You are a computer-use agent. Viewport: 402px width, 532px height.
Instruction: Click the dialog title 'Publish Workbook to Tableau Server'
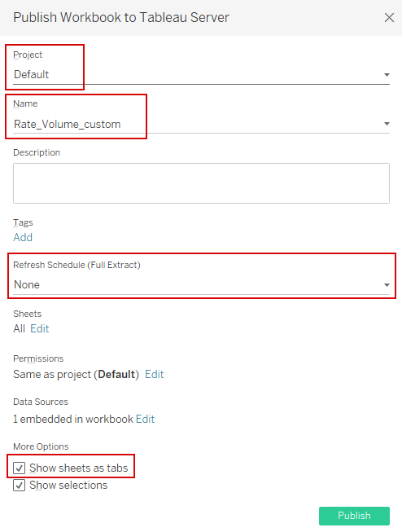(121, 17)
